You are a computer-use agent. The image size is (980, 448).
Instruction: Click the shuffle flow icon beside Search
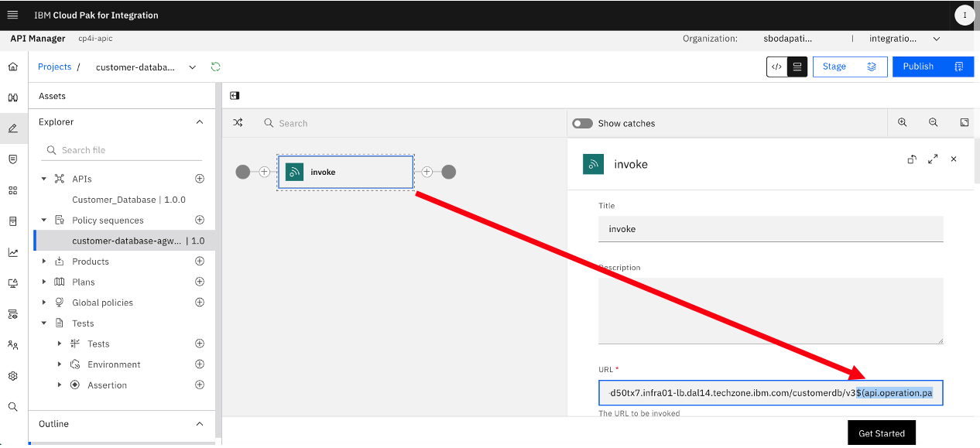pos(238,123)
